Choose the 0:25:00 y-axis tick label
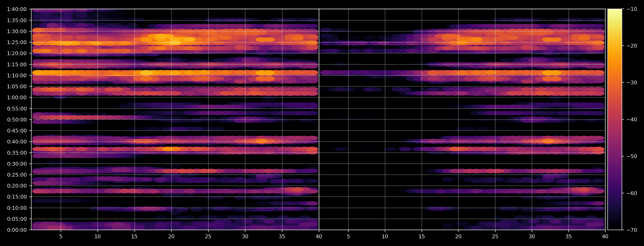The width and height of the screenshot is (644, 246). pyautogui.click(x=17, y=175)
